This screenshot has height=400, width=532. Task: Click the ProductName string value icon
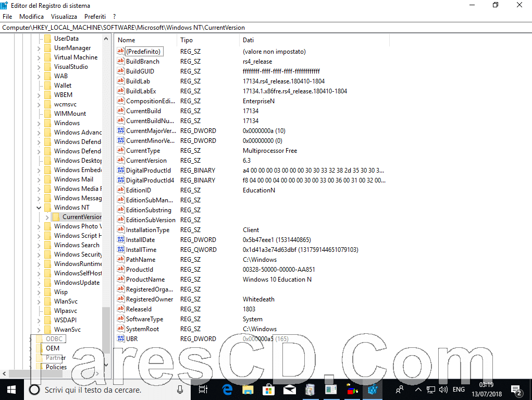[121, 279]
